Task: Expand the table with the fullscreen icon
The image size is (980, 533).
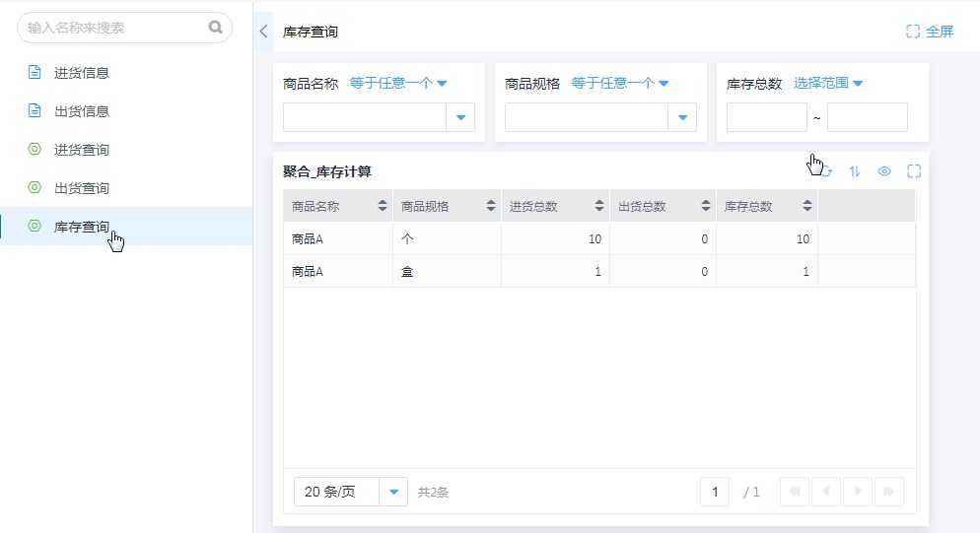Action: point(914,171)
